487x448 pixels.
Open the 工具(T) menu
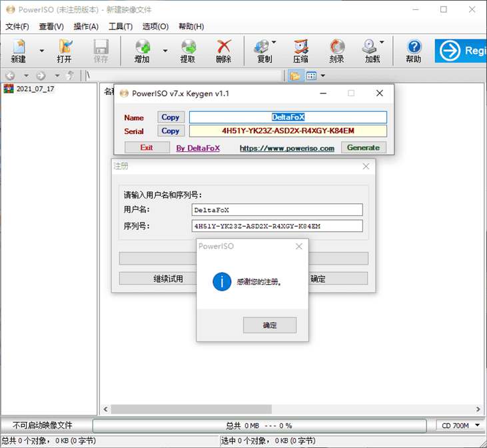coord(121,27)
